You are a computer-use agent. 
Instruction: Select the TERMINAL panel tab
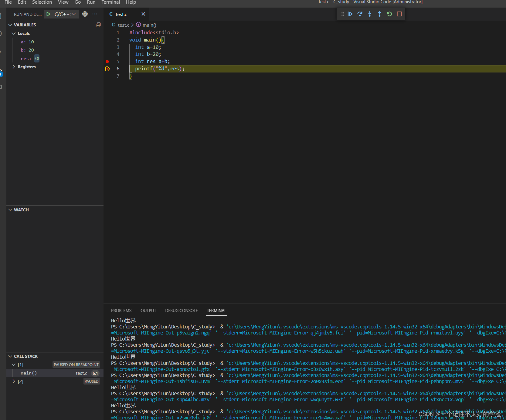(x=216, y=311)
